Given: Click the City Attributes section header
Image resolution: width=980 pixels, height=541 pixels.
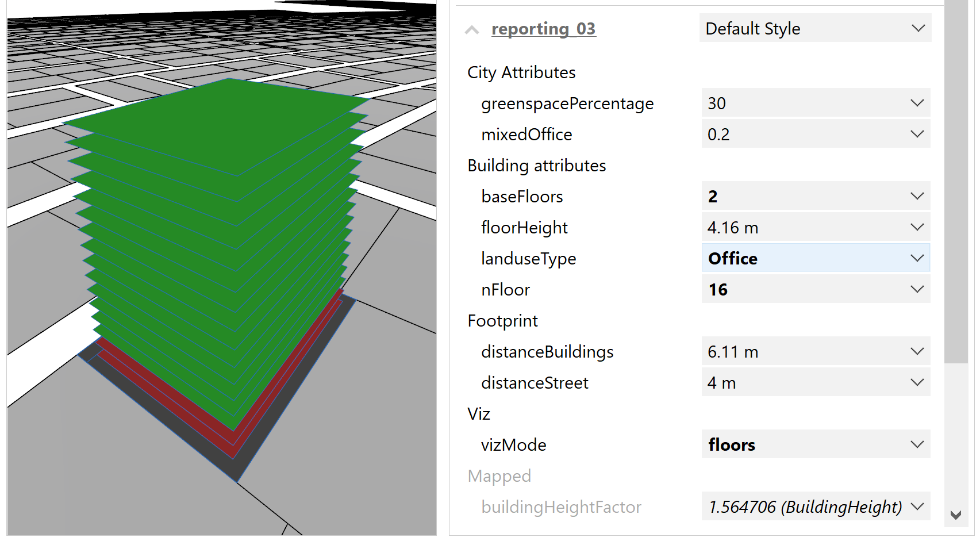Looking at the screenshot, I should (x=521, y=72).
